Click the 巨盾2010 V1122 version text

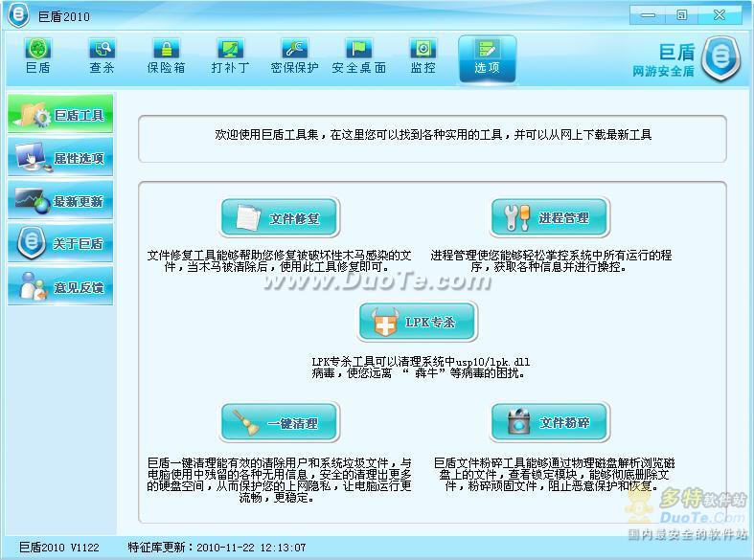(59, 547)
